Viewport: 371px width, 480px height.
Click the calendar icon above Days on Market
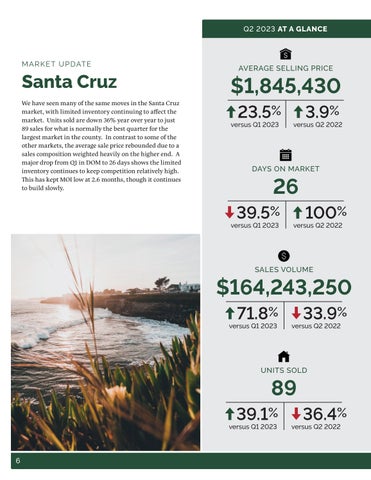[x=286, y=155]
